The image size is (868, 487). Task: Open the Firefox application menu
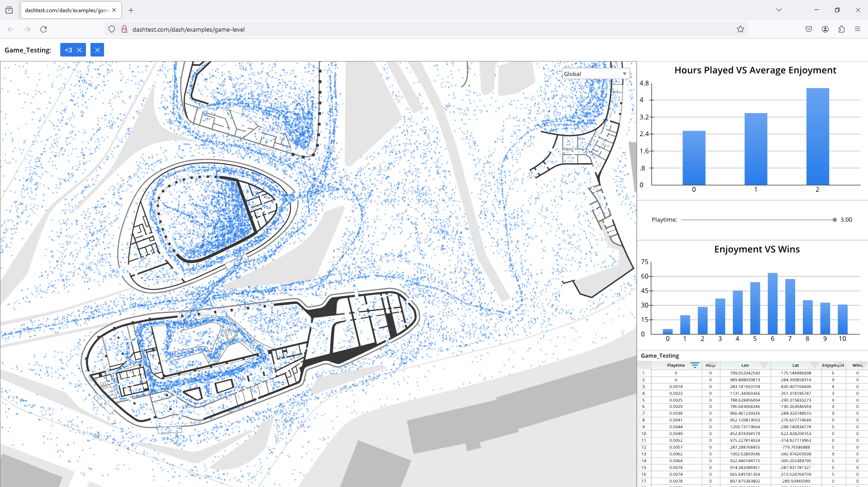coord(858,29)
